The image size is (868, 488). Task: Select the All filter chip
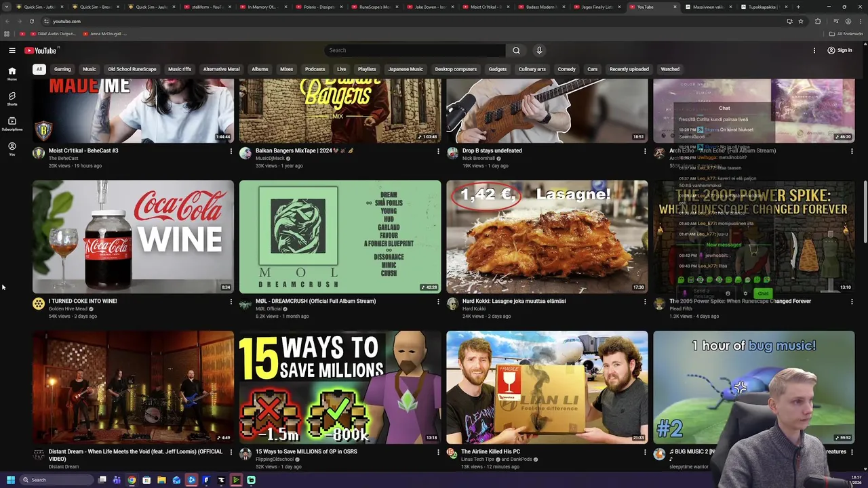(39, 69)
